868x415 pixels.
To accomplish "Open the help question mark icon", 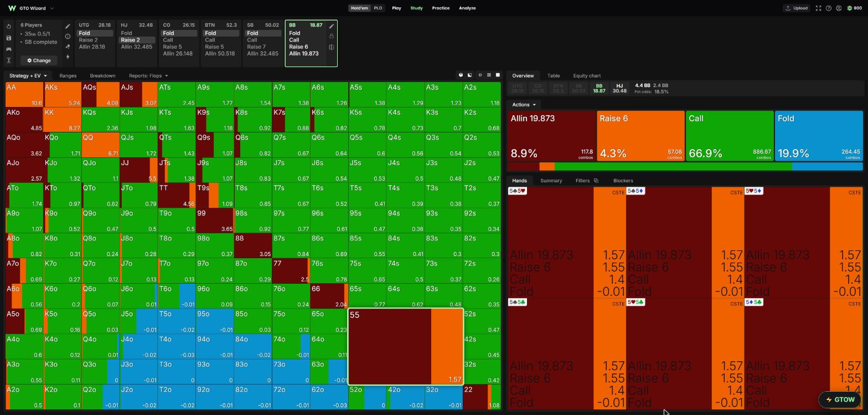I will pyautogui.click(x=829, y=8).
